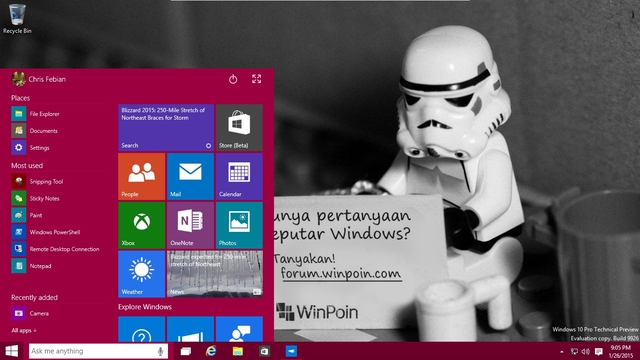640x360 pixels.
Task: Open Notepad from Most used list
Action: point(31,266)
